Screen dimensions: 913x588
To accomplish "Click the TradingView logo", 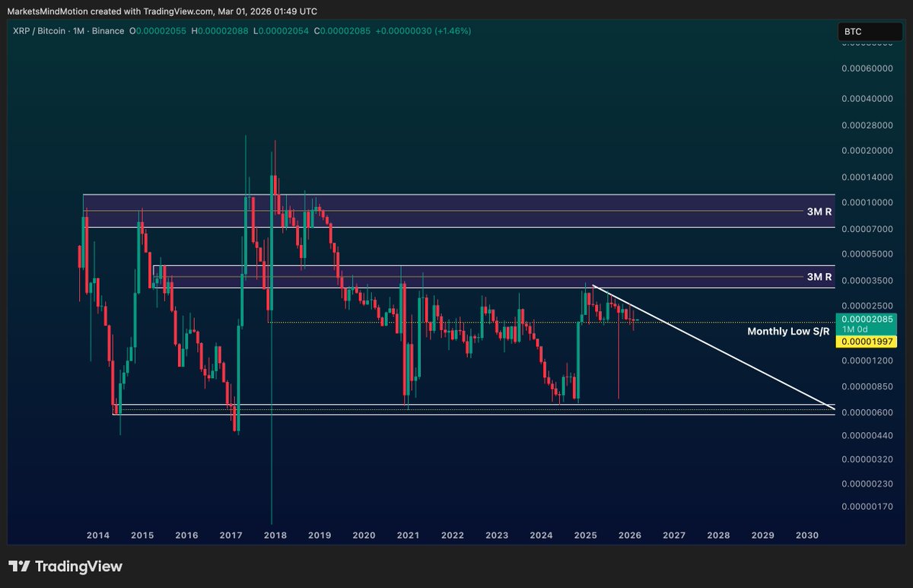I will point(65,567).
